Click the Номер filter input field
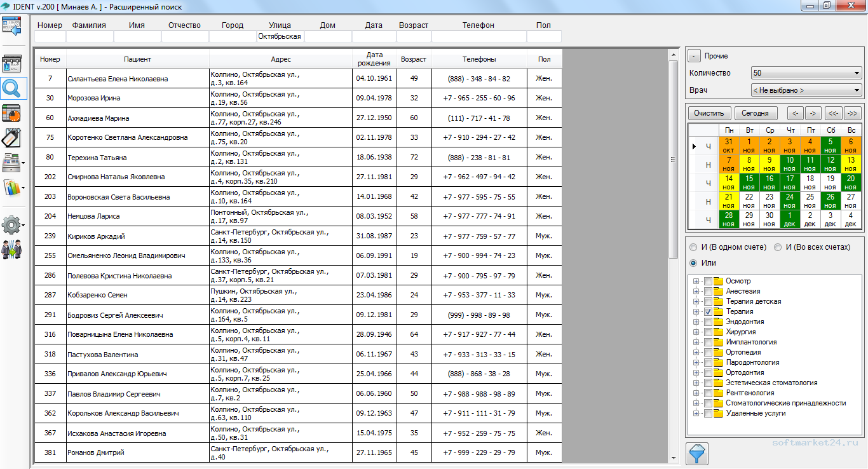 pyautogui.click(x=50, y=36)
